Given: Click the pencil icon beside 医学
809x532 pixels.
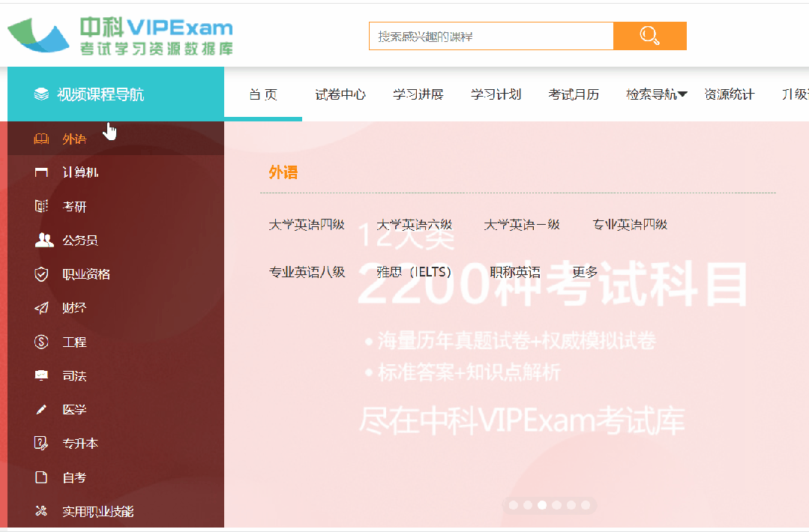Looking at the screenshot, I should [x=41, y=409].
